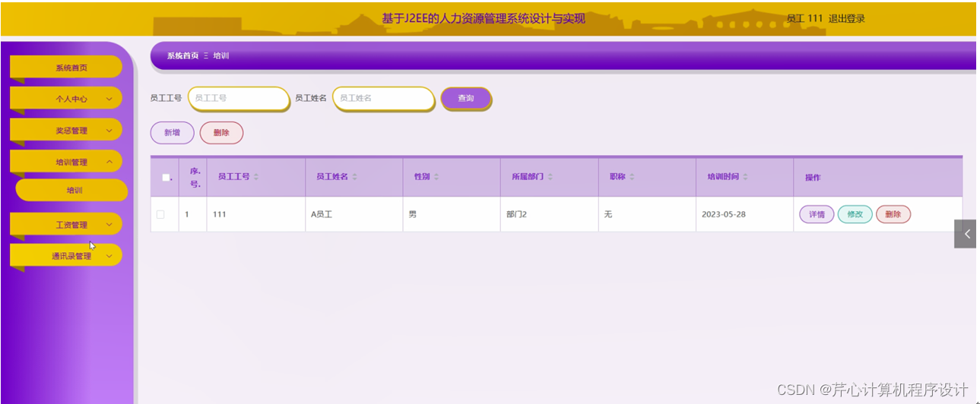This screenshot has width=980, height=404.
Task: Sort by 职称 column arrows
Action: tap(632, 177)
